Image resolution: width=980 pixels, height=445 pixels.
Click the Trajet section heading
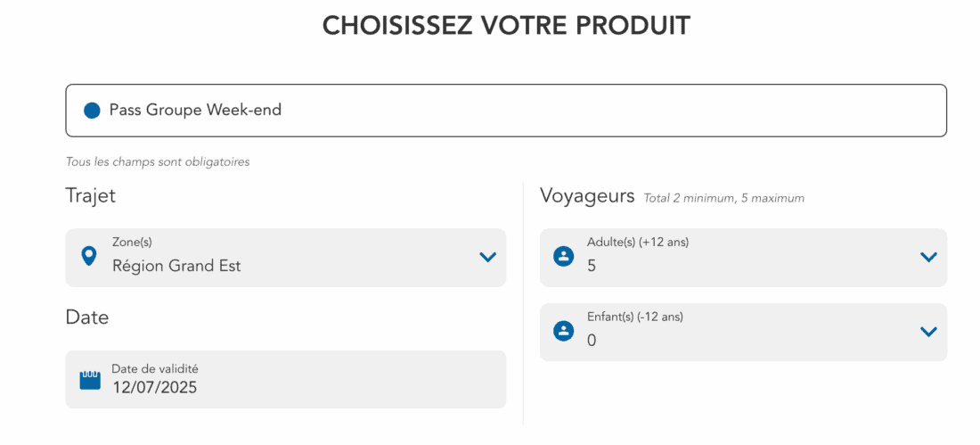point(91,195)
